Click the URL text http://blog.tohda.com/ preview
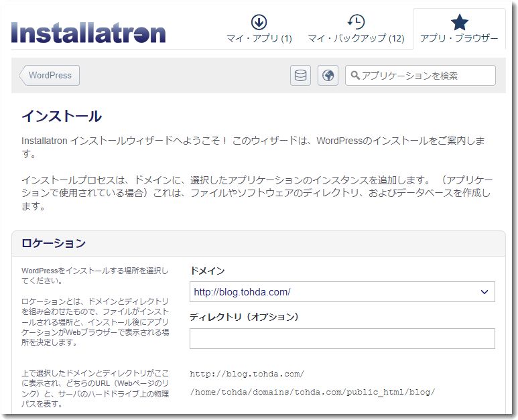 pos(247,374)
